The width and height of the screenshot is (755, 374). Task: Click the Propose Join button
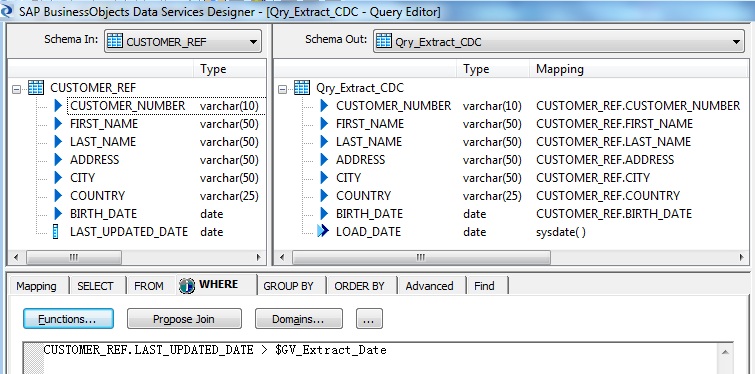[184, 319]
